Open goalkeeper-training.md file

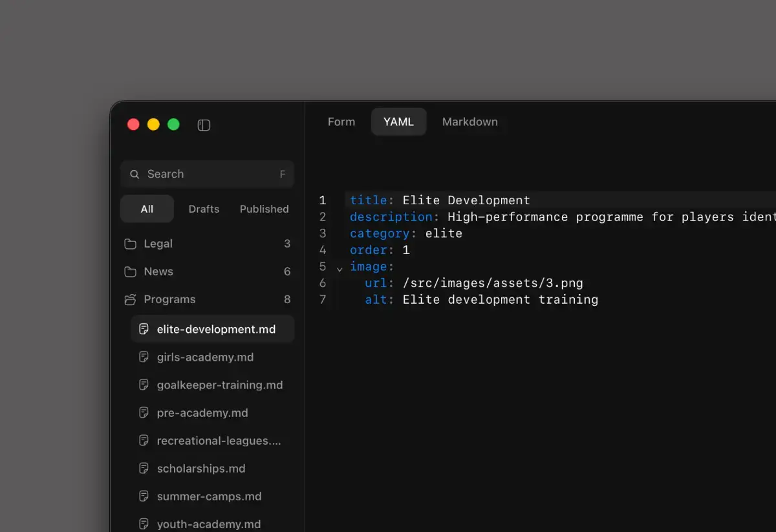tap(212, 385)
